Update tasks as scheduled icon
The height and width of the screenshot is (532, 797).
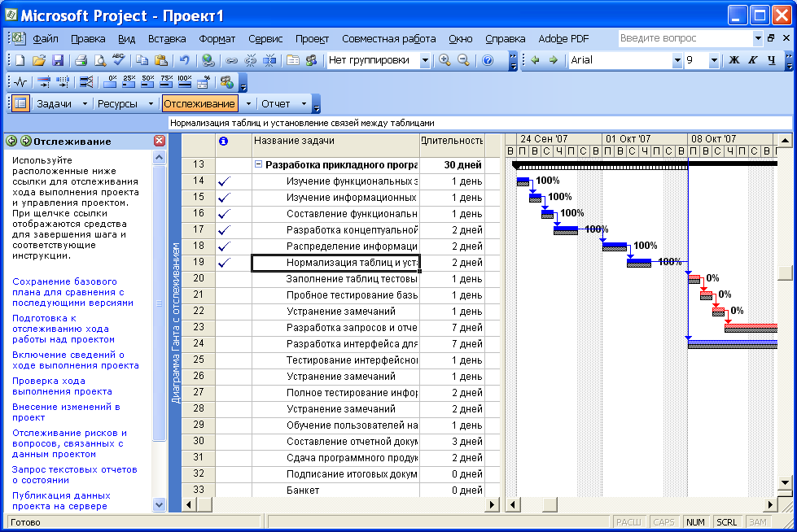coord(44,82)
